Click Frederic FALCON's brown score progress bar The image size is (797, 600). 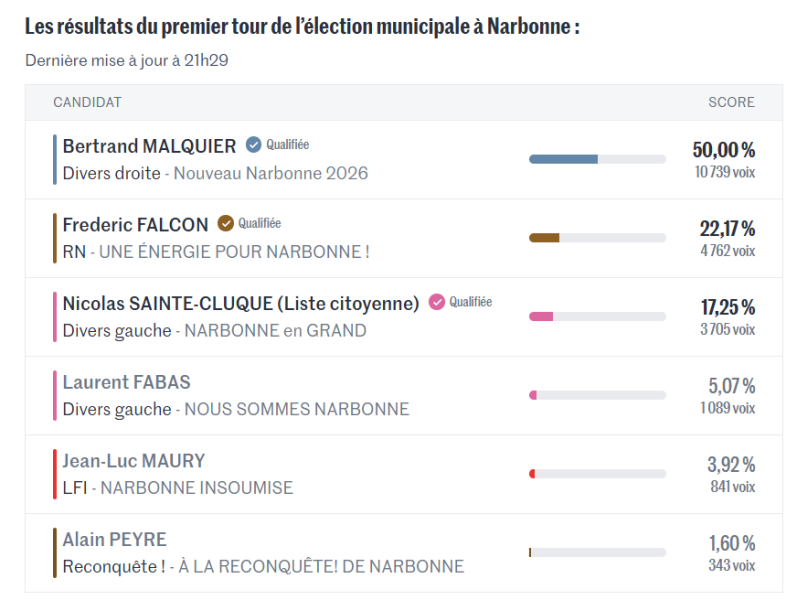click(597, 238)
